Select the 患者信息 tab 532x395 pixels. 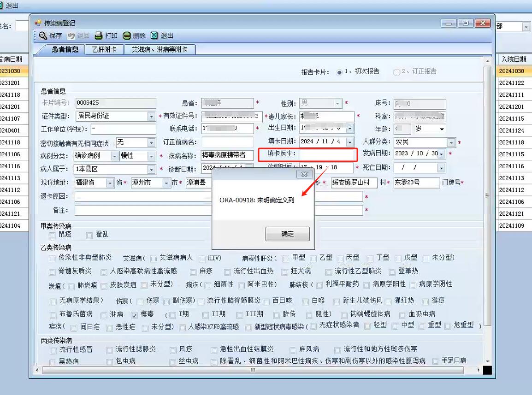pos(65,49)
